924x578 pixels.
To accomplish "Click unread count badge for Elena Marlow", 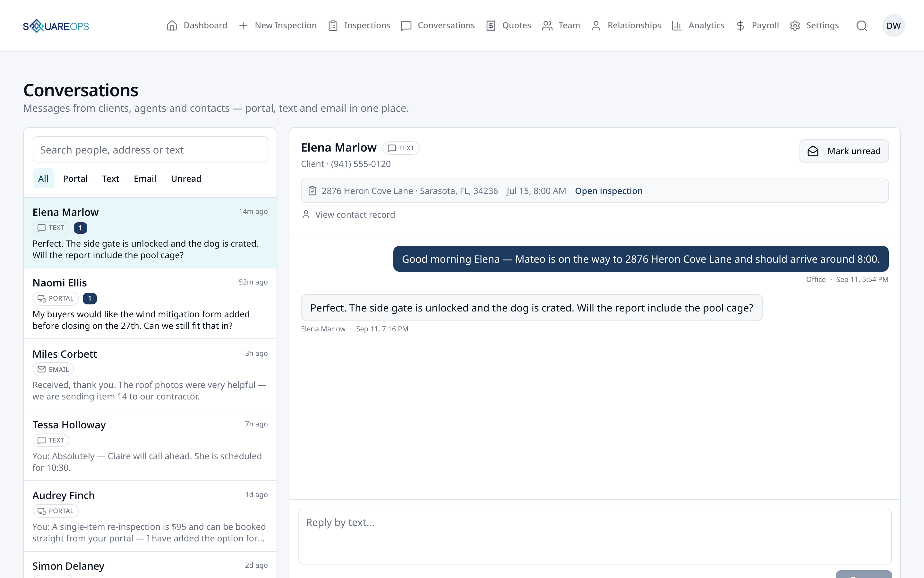I will [x=80, y=228].
